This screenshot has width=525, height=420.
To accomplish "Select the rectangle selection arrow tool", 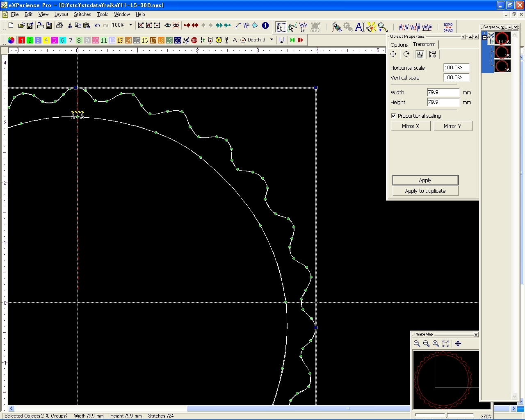I will coord(281,27).
